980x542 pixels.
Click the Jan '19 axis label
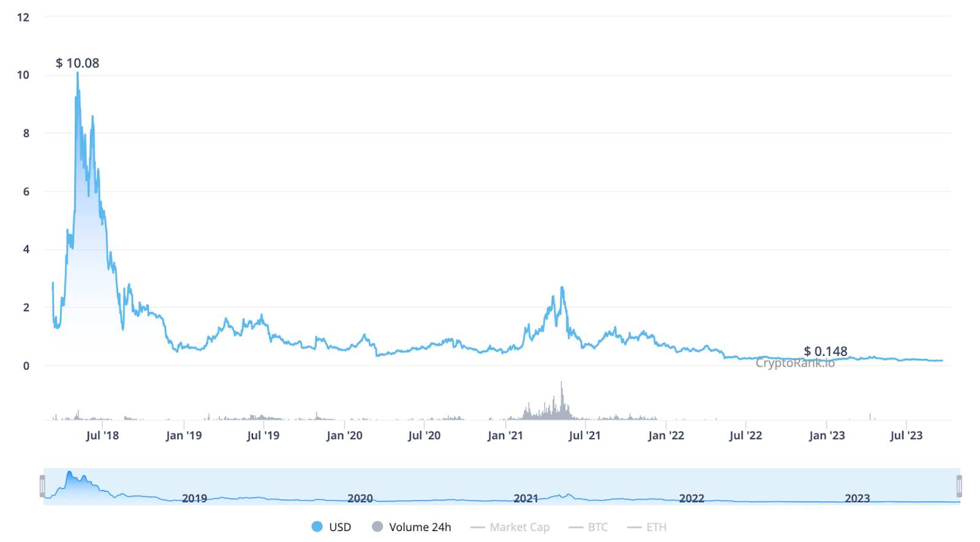(184, 435)
